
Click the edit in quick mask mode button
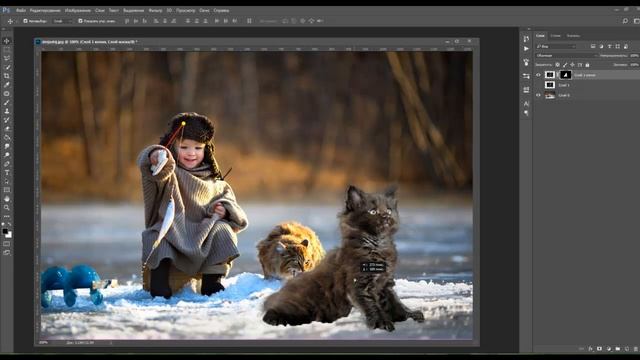[x=7, y=244]
